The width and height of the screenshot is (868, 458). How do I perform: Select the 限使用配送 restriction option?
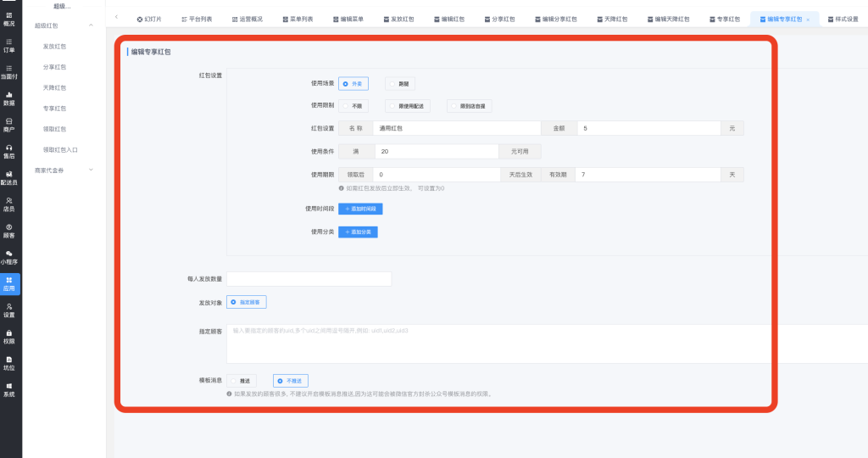pos(407,106)
